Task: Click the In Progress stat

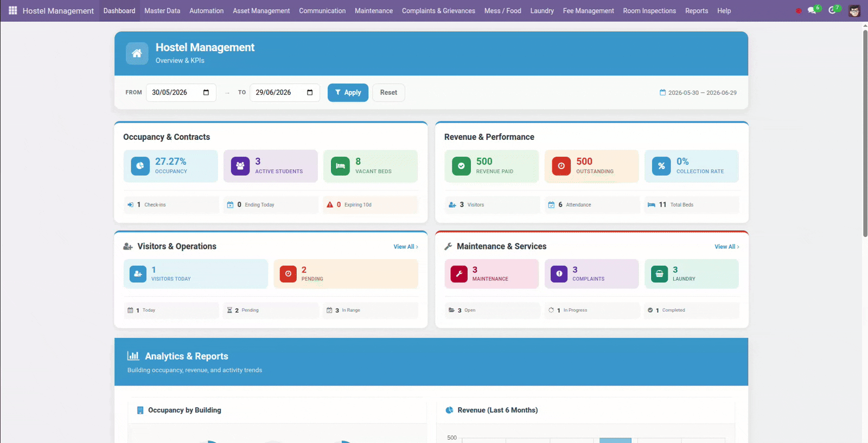Action: coord(592,310)
